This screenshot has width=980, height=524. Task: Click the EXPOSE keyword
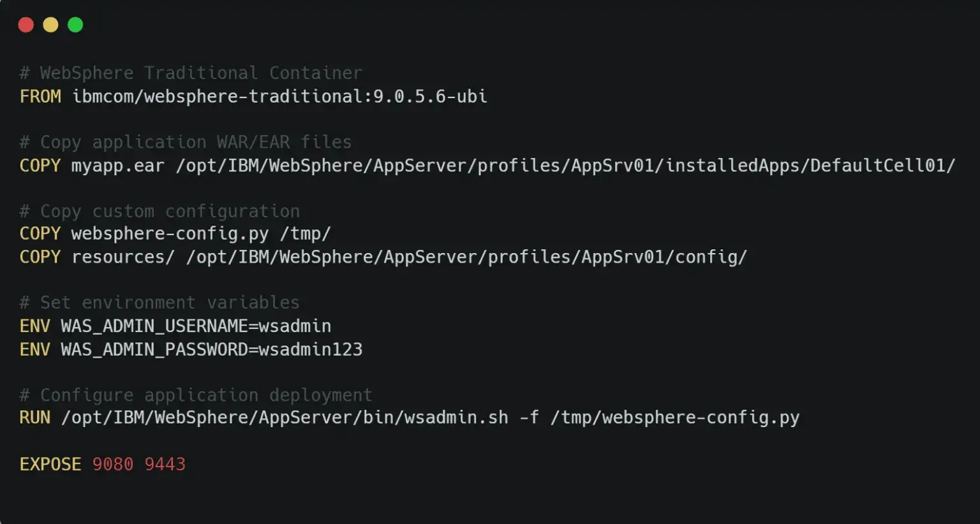pyautogui.click(x=50, y=464)
